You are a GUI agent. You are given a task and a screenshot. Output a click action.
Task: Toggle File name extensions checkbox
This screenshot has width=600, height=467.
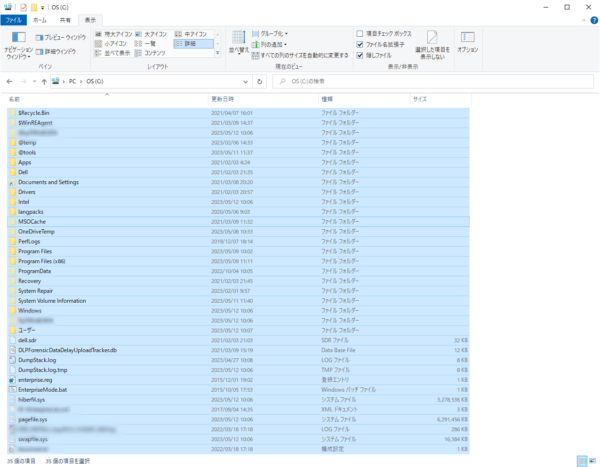coord(360,44)
